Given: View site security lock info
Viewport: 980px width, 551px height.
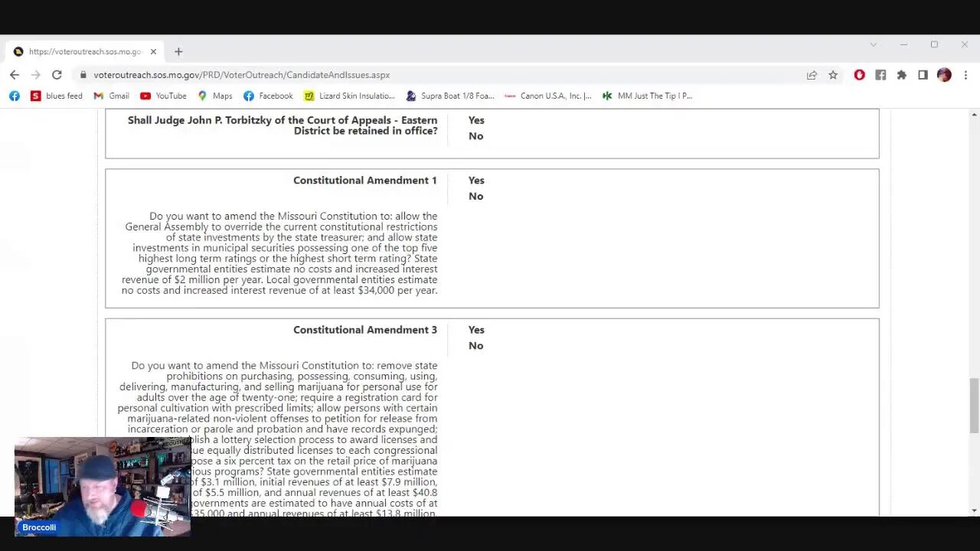Looking at the screenshot, I should point(83,75).
